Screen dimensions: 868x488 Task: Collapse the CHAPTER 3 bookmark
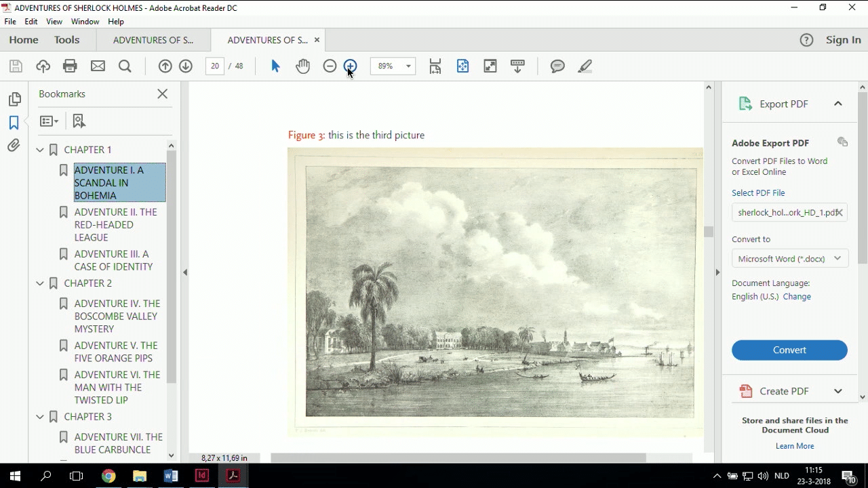pos(40,417)
